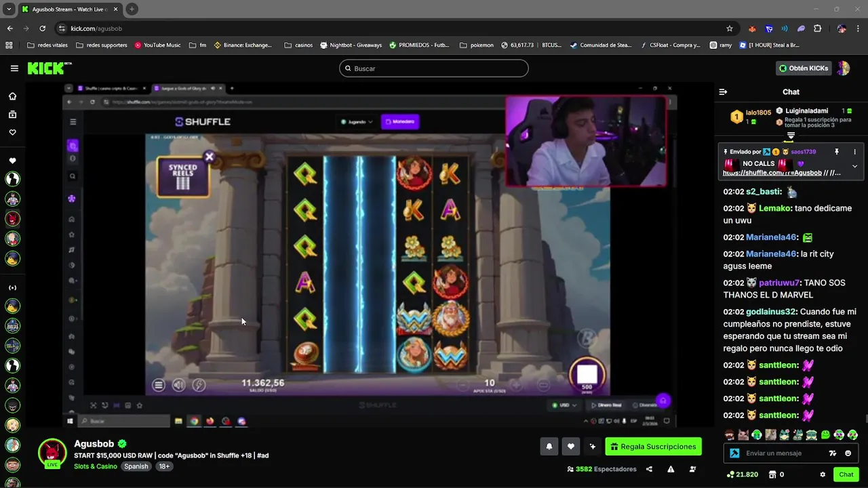
Task: Open the Chrome tab search dropdown
Action: tap(9, 9)
